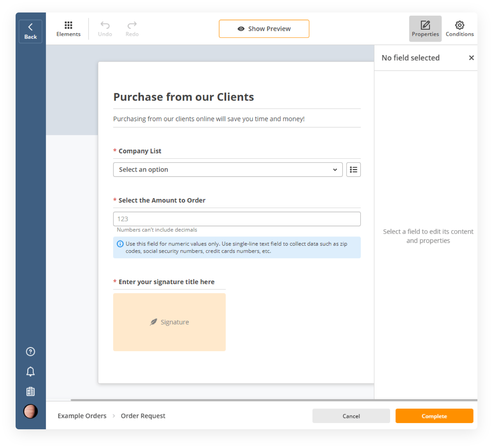Click the Amount to Order number field
The image size is (493, 448).
pos(237,219)
